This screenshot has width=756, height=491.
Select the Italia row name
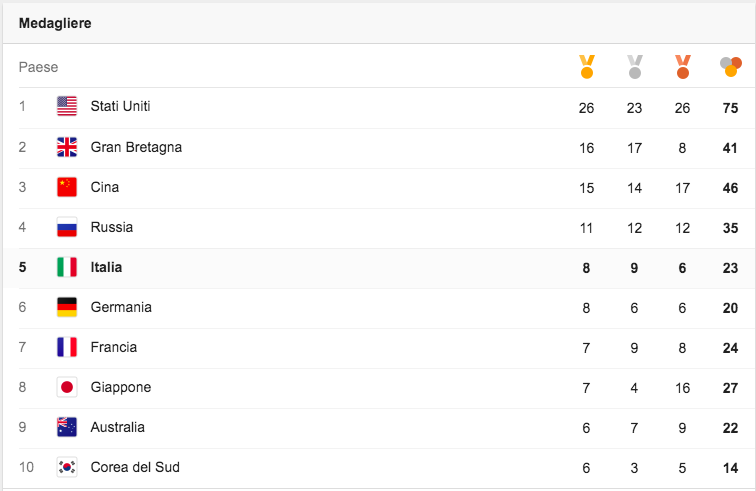106,267
